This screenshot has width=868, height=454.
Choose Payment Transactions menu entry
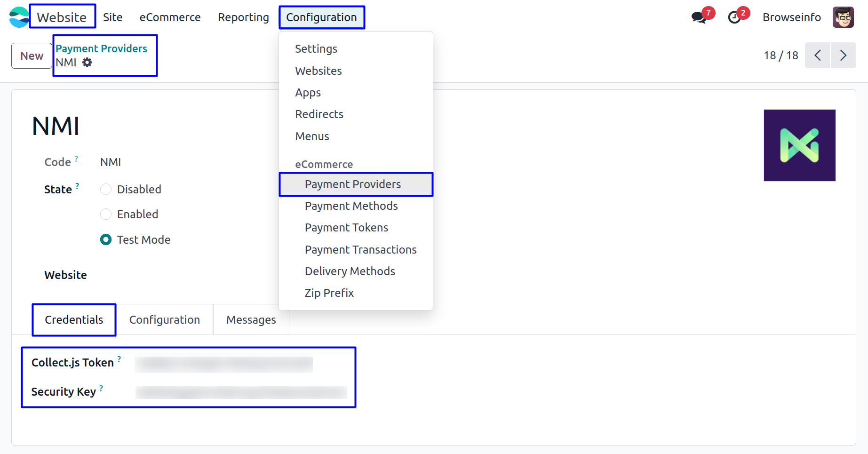(x=361, y=250)
